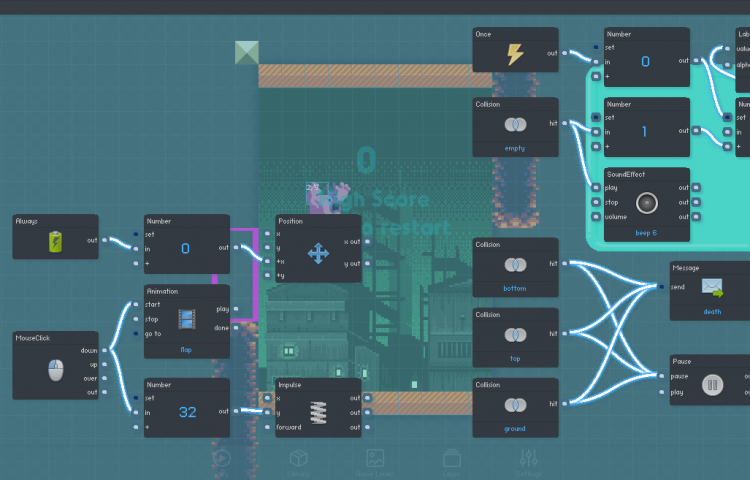Image resolution: width=750 pixels, height=480 pixels.
Task: Click the 'ground' collision label
Action: click(x=515, y=429)
